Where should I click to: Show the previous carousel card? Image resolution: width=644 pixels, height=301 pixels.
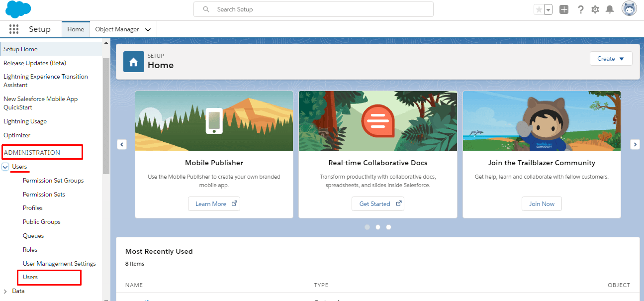click(122, 144)
